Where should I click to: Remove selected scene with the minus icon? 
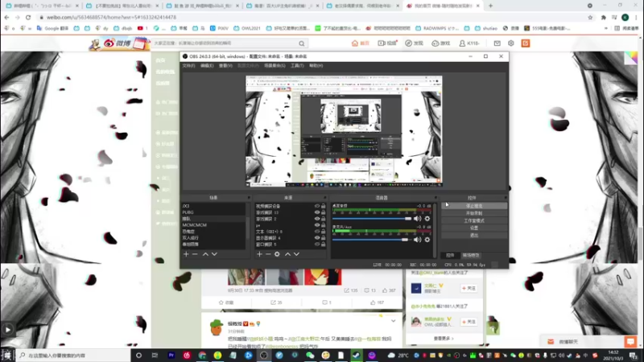click(x=195, y=254)
